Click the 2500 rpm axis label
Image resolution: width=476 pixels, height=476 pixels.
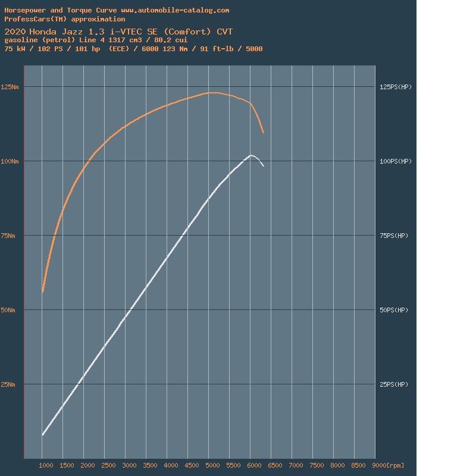click(x=108, y=465)
